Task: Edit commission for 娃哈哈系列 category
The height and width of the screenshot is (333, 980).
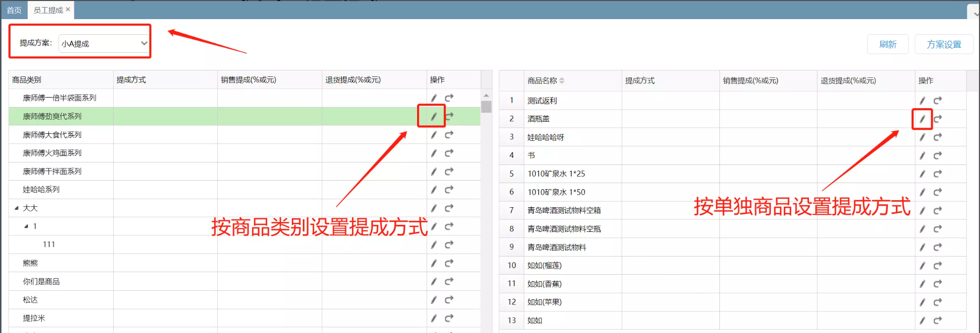Action: pos(433,190)
